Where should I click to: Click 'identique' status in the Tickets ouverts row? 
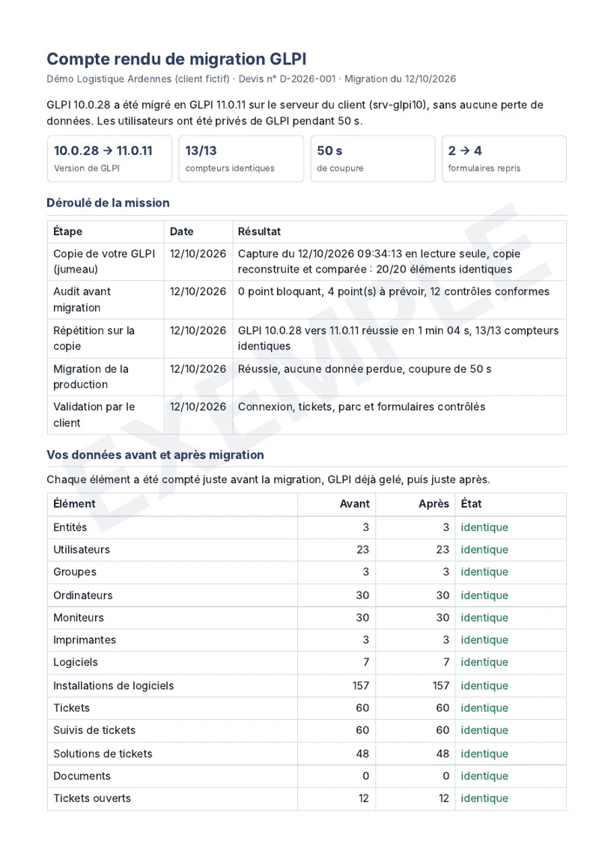(x=484, y=798)
